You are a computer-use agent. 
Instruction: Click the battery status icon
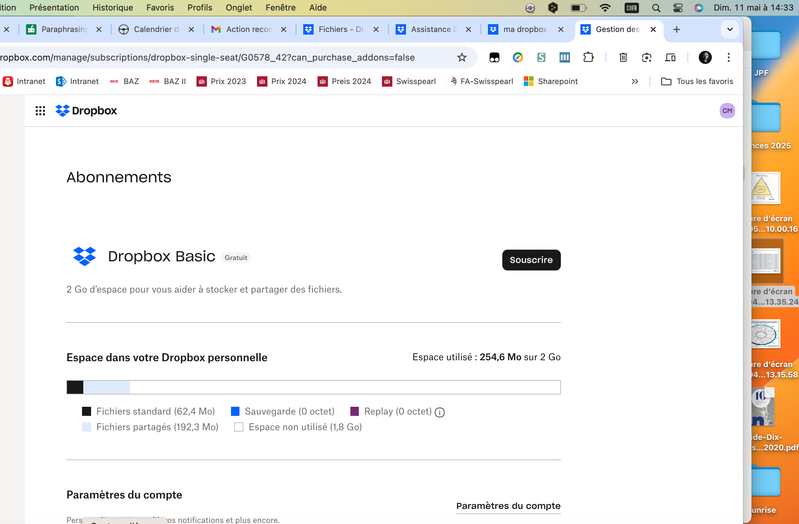point(578,8)
